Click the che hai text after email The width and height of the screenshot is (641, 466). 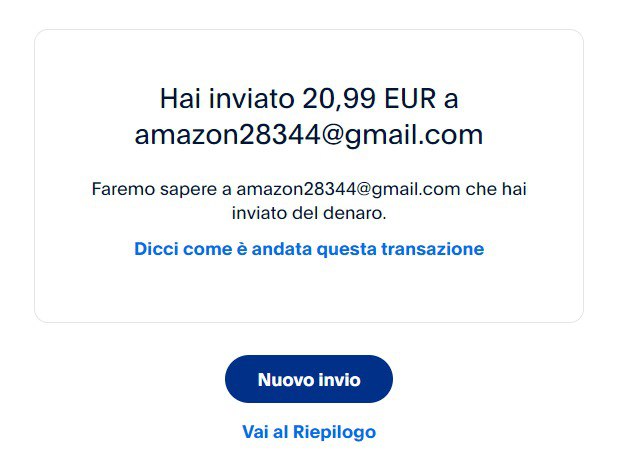496,189
